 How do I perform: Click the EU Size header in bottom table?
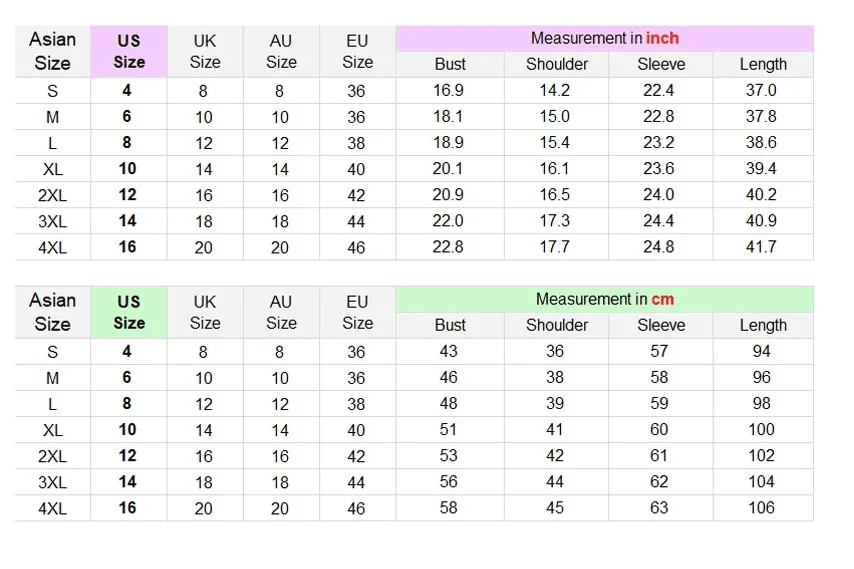(357, 312)
